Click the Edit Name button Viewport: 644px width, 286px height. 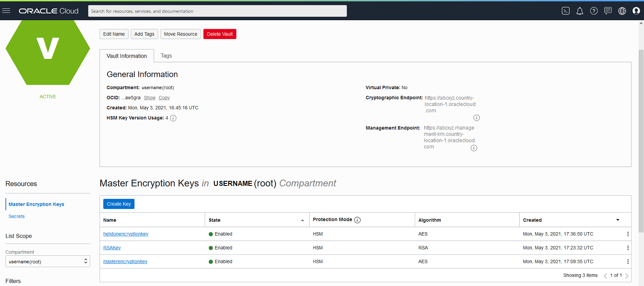coord(114,34)
